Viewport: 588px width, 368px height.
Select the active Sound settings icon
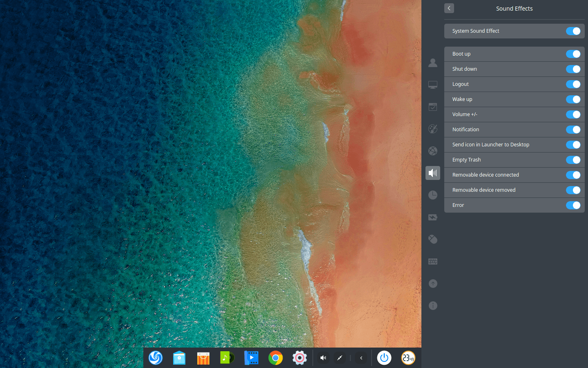[x=433, y=173]
